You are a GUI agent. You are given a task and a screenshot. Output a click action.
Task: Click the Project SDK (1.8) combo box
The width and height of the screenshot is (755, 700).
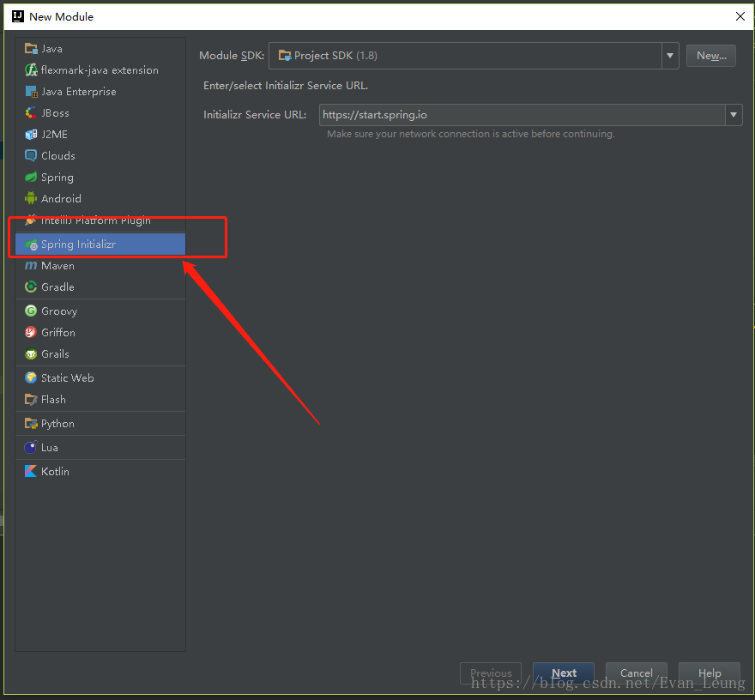pos(474,56)
